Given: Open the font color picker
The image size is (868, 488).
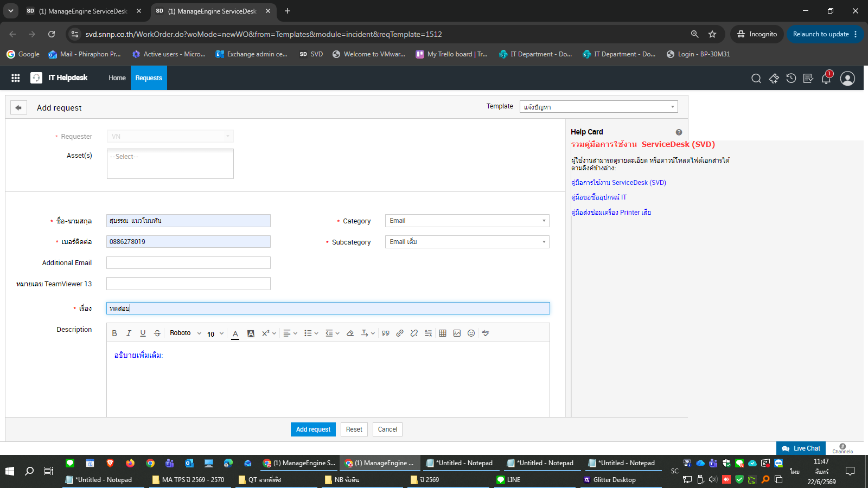Looking at the screenshot, I should pos(235,333).
